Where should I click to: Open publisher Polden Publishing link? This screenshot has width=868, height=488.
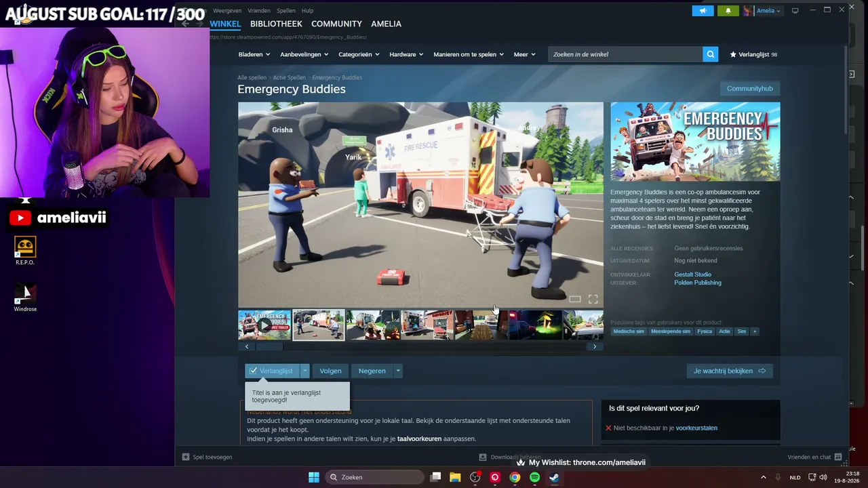698,283
